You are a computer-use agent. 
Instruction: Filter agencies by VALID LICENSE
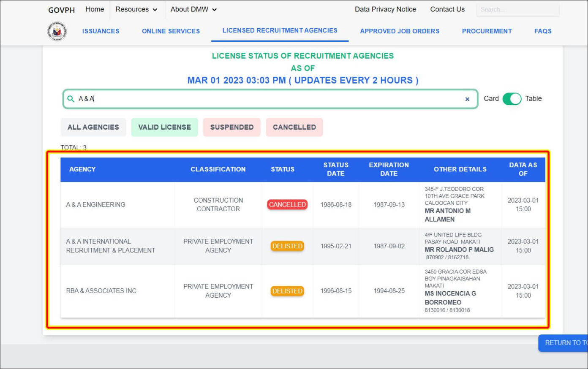click(164, 127)
